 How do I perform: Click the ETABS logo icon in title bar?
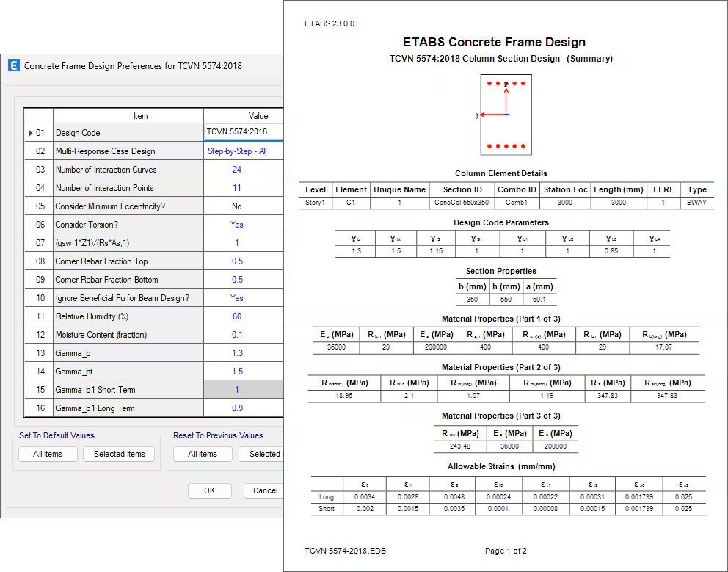click(13, 65)
